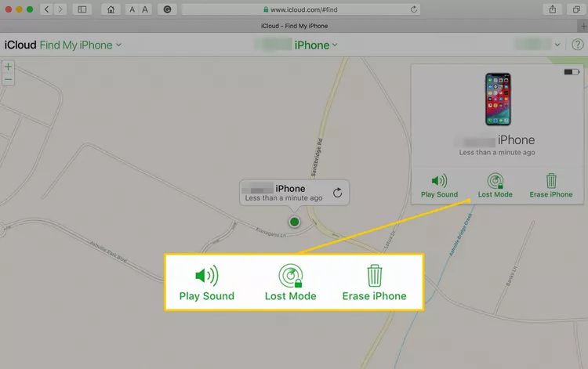This screenshot has height=369, width=588.
Task: Click the icloud.com address bar
Action: [300, 9]
